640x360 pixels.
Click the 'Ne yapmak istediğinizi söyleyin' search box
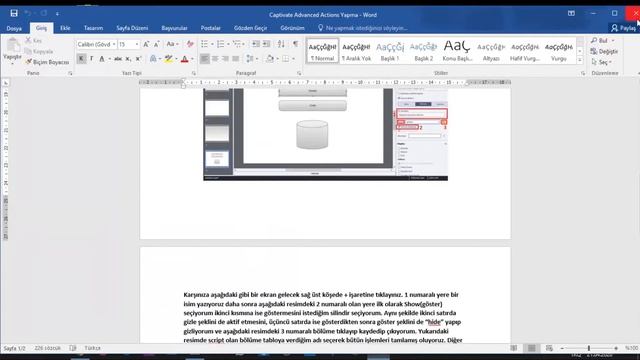pyautogui.click(x=363, y=28)
